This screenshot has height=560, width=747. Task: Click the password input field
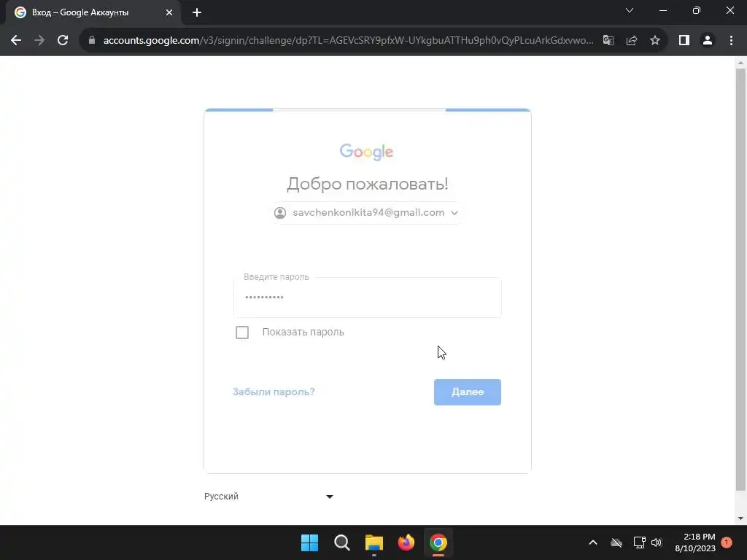point(368,297)
